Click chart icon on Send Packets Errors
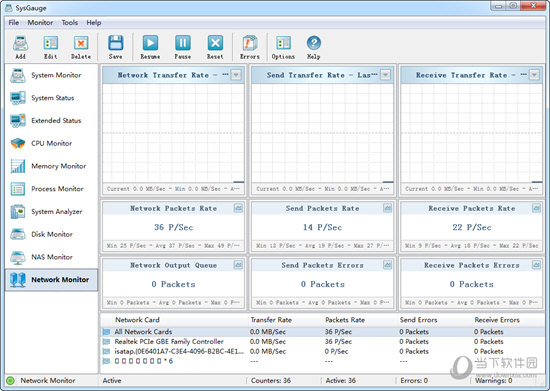 tap(388, 265)
